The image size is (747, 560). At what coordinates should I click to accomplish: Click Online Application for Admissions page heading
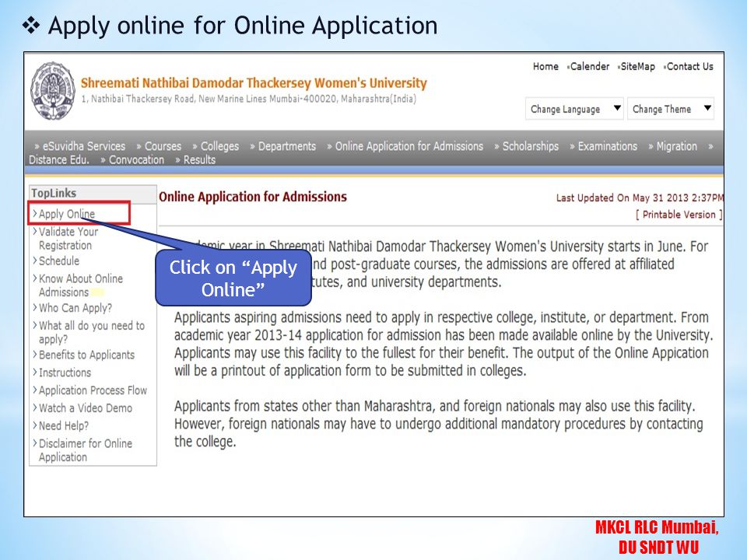[x=253, y=197]
